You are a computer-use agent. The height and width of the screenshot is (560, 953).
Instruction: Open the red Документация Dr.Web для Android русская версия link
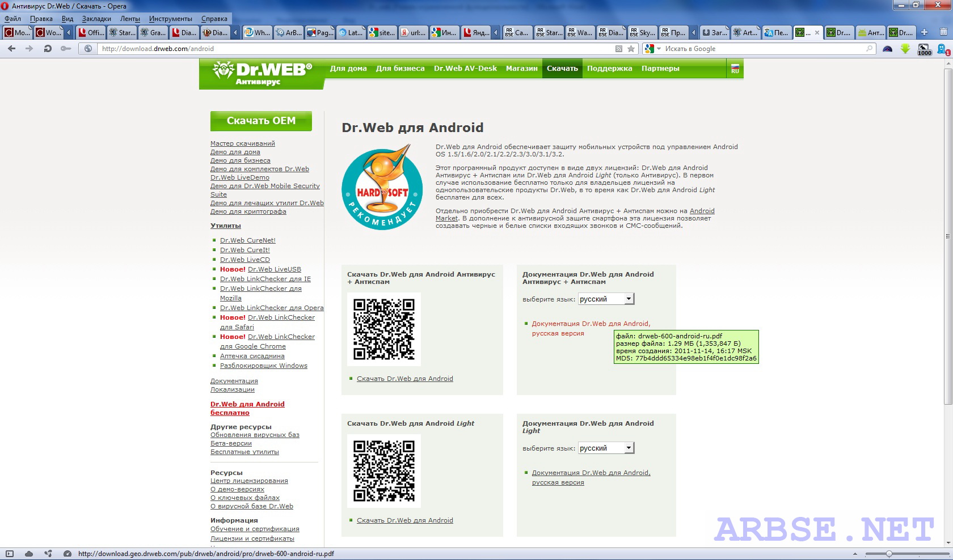pyautogui.click(x=591, y=328)
